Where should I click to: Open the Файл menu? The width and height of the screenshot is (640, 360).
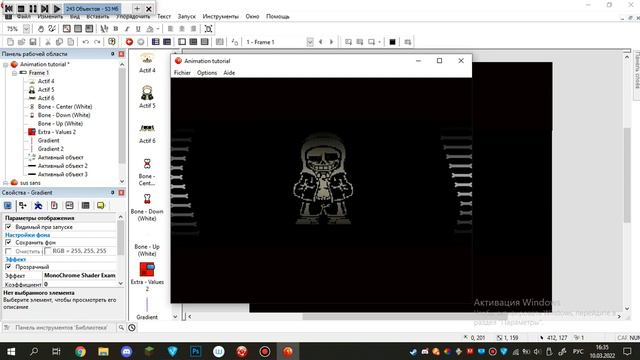[x=24, y=16]
